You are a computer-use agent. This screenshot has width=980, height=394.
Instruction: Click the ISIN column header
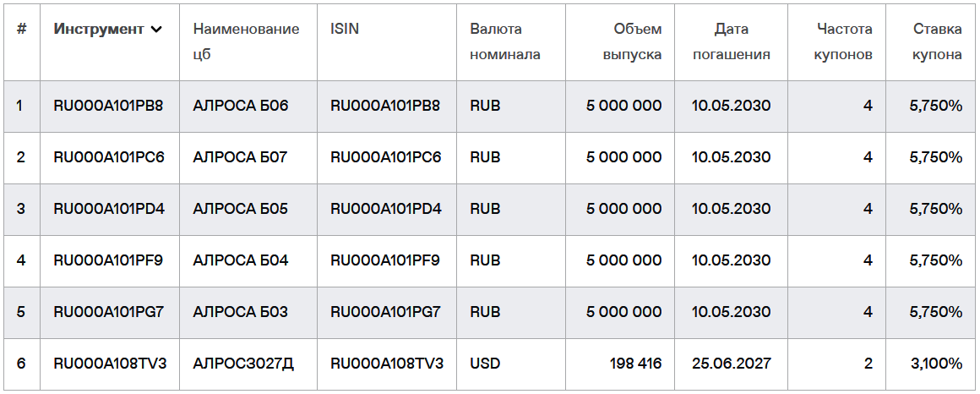point(345,29)
